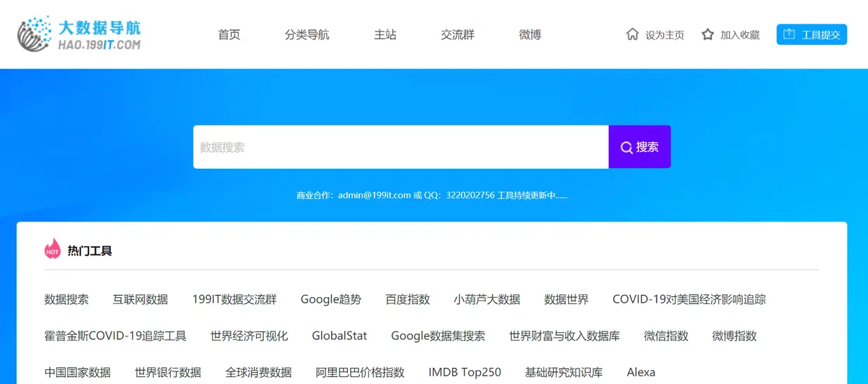Open the 世界经济可视化 link
Screen dimensions: 868x384
(249, 336)
